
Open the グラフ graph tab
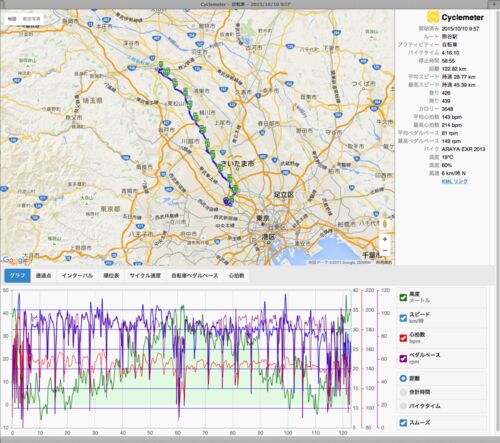click(17, 276)
